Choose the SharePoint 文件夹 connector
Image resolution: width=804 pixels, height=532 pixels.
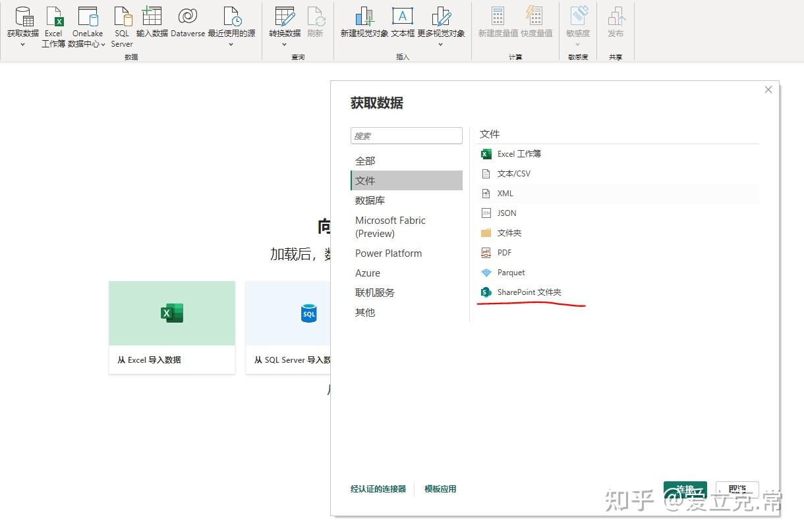528,292
